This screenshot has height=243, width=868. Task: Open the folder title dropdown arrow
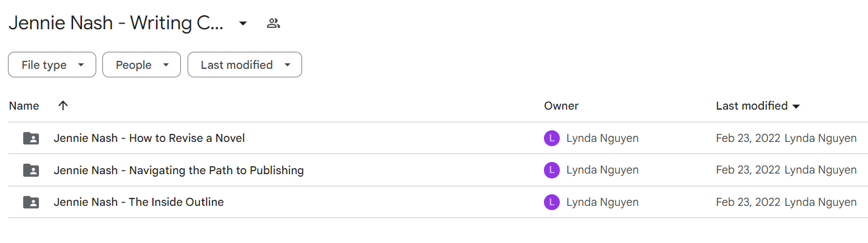pos(243,24)
